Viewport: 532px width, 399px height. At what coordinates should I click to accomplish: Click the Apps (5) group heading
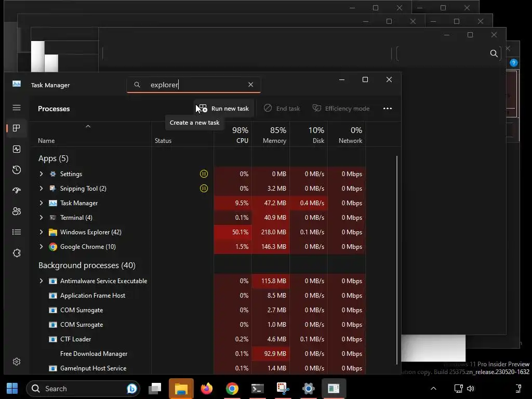point(54,158)
